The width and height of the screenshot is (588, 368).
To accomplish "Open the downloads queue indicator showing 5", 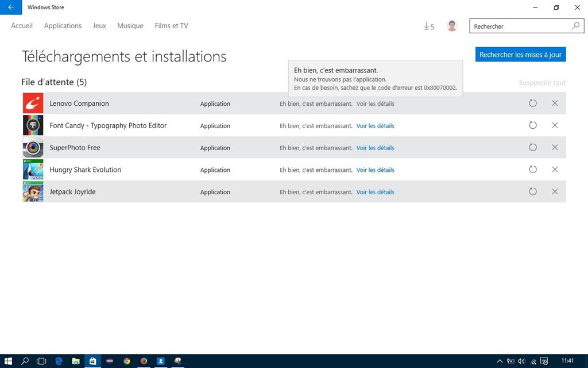I will coord(428,26).
